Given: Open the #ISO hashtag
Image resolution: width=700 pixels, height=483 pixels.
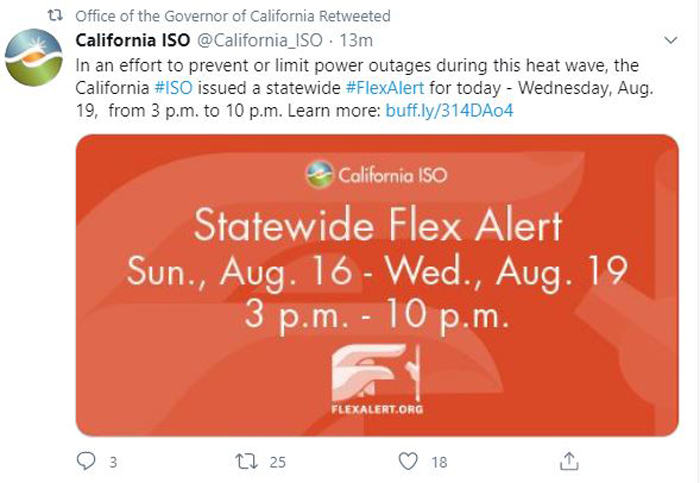Looking at the screenshot, I should point(173,87).
